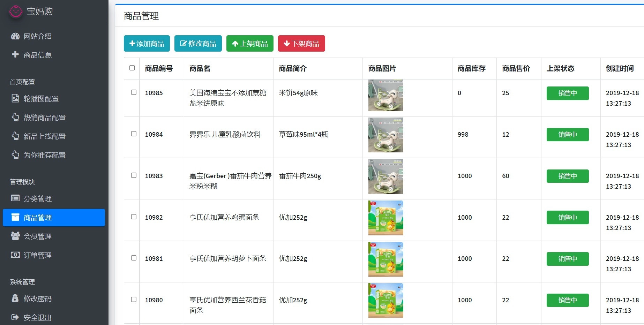Image resolution: width=644 pixels, height=325 pixels.
Task: Click the users icon beside 会员管理
Action: tap(15, 236)
